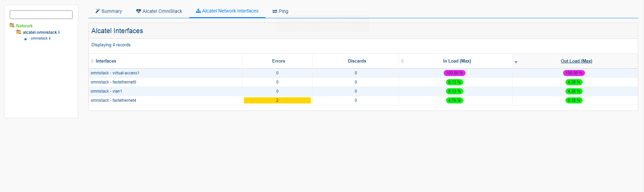Sort by the Interfaces column arrows
This screenshot has height=192, width=644.
[x=92, y=61]
